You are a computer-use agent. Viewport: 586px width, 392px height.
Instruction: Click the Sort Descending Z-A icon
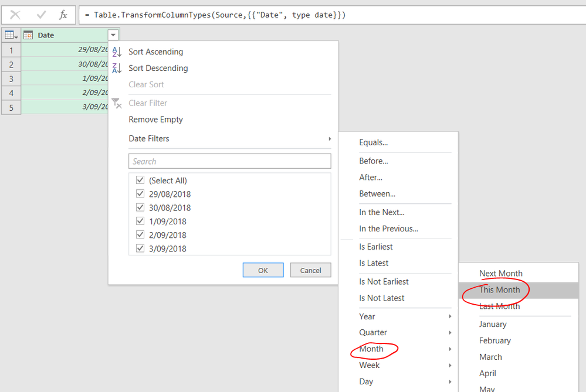point(117,68)
